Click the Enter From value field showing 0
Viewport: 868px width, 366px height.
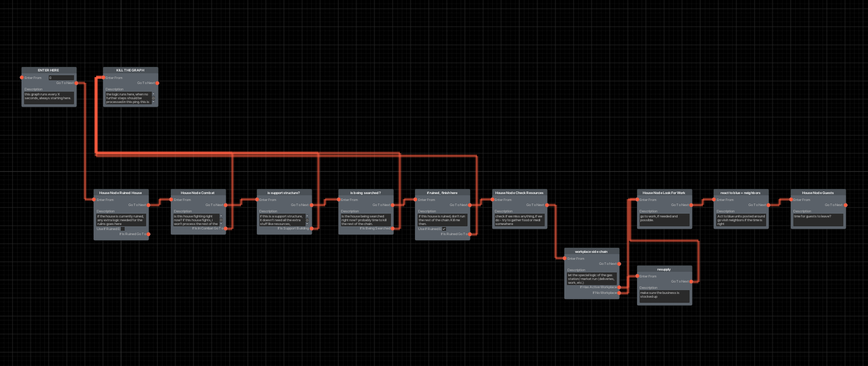click(61, 78)
